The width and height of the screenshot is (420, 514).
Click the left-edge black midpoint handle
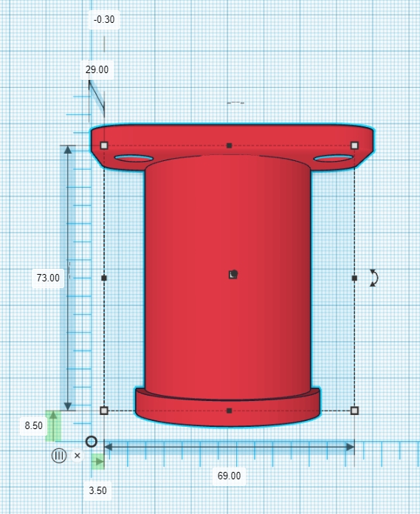[104, 278]
